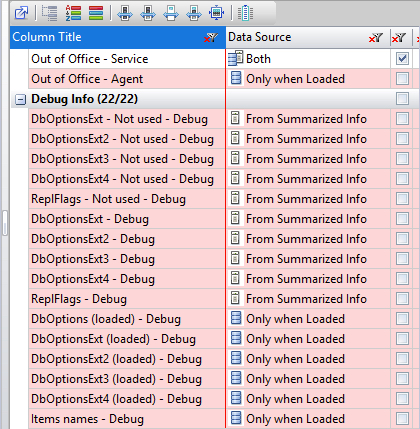Click the pop-out window icon in toolbar
Viewport: 420px width, 429px height.
click(21, 13)
